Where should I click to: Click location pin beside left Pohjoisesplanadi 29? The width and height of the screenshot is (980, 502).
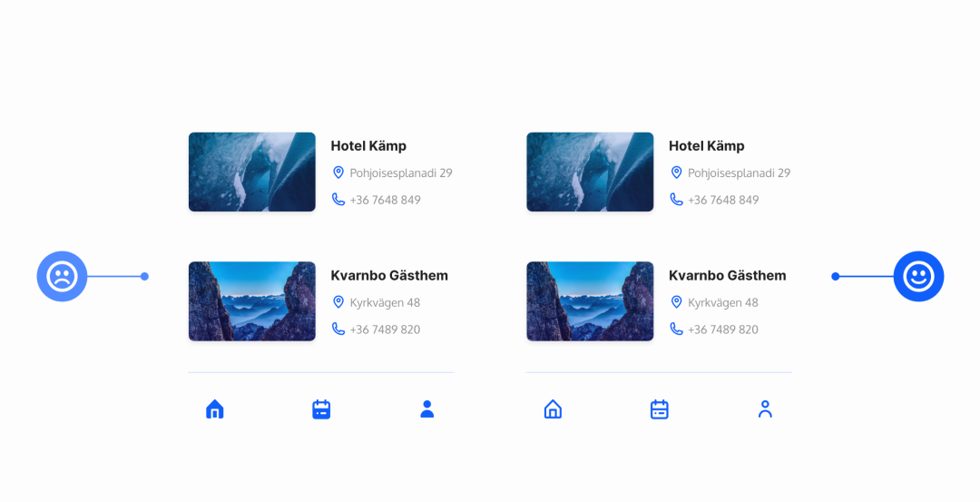point(338,172)
